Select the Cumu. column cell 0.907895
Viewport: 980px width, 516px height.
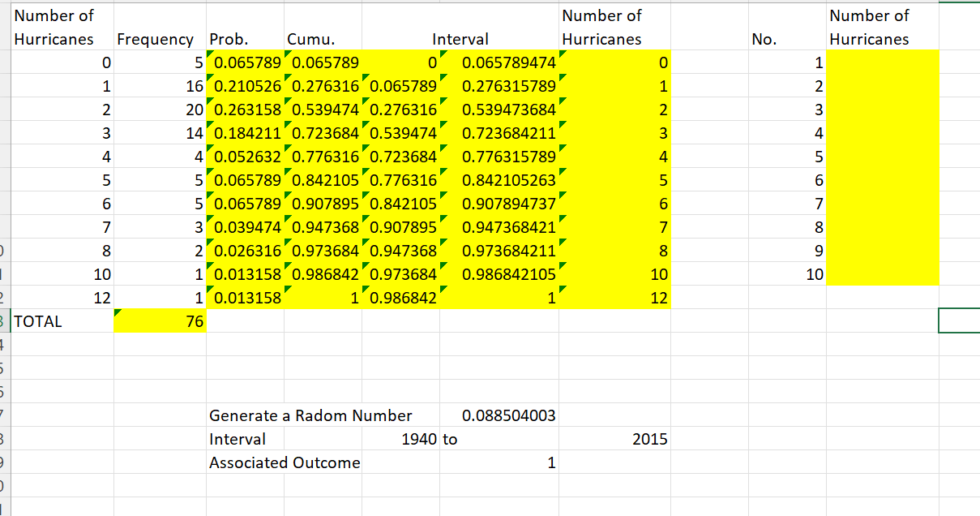(324, 204)
